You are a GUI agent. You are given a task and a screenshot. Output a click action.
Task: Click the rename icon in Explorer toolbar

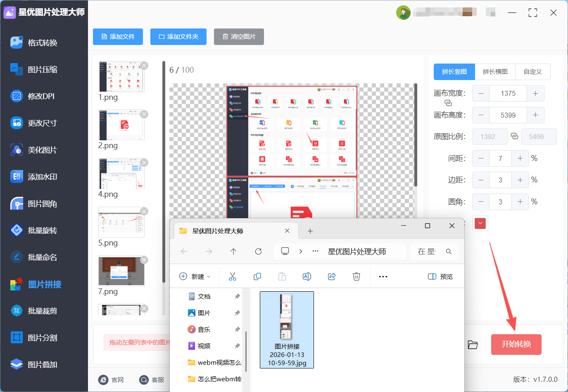tap(307, 276)
